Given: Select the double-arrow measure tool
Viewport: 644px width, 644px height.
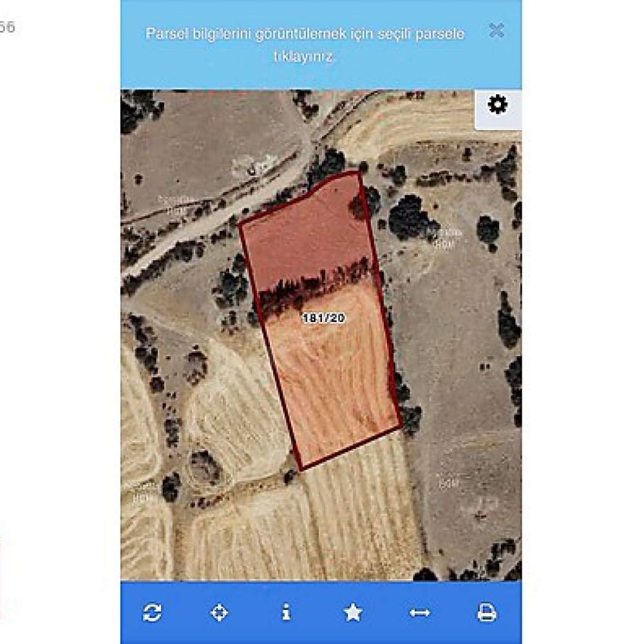Looking at the screenshot, I should (x=420, y=613).
